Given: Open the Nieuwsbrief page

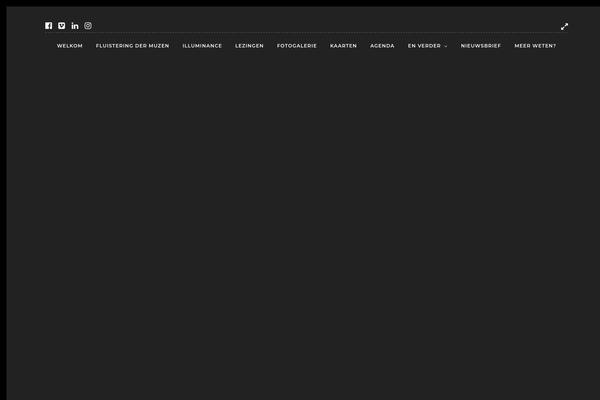Looking at the screenshot, I should tap(481, 46).
